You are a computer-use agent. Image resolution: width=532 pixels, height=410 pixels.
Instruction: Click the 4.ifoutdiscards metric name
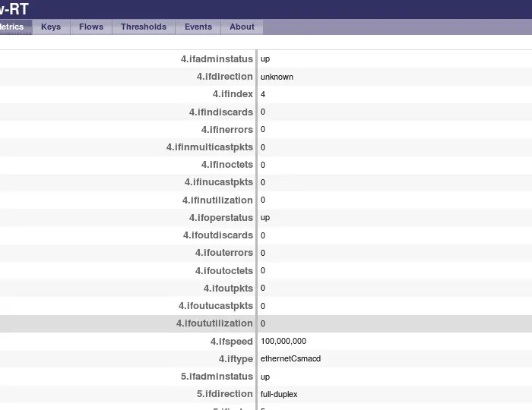point(218,235)
